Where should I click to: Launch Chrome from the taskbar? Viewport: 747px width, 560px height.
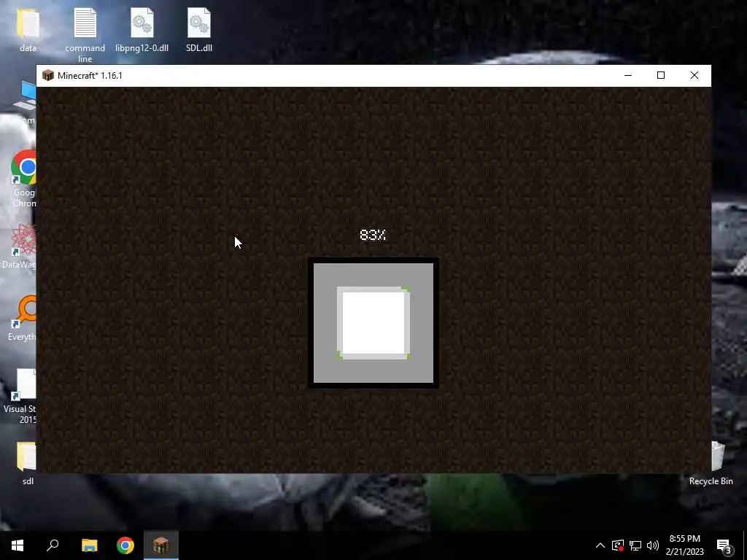point(125,545)
